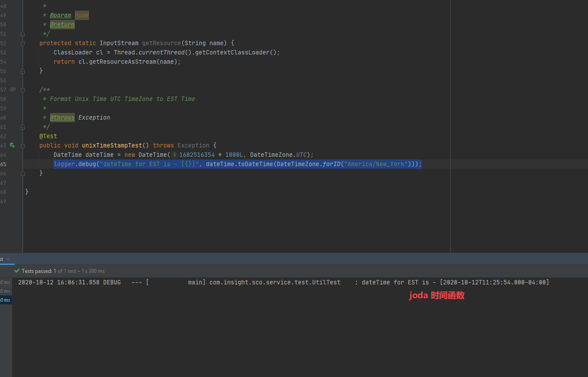The image size is (588, 377).
Task: Click 'America/New_York' string literal
Action: click(x=376, y=164)
